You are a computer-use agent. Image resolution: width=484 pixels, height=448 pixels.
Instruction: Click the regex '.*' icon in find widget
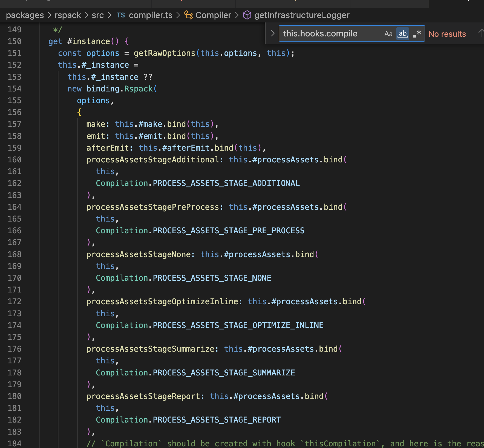pyautogui.click(x=417, y=33)
